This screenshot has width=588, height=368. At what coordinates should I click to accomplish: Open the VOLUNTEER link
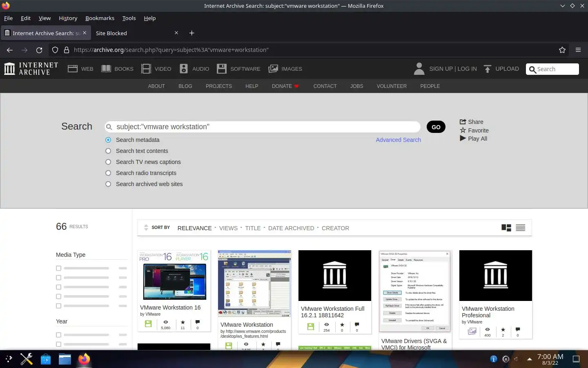[392, 86]
